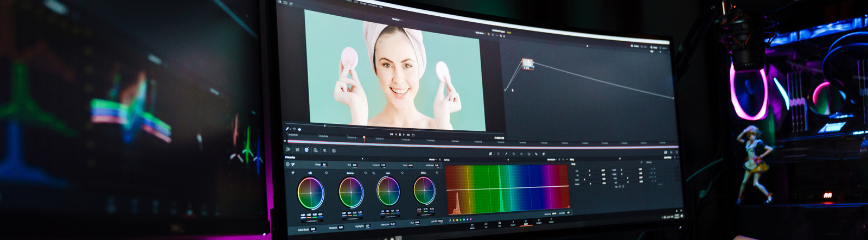The image size is (868, 240).
Task: Open the sizing mode dropdown in Sizing
Action: click(668, 157)
